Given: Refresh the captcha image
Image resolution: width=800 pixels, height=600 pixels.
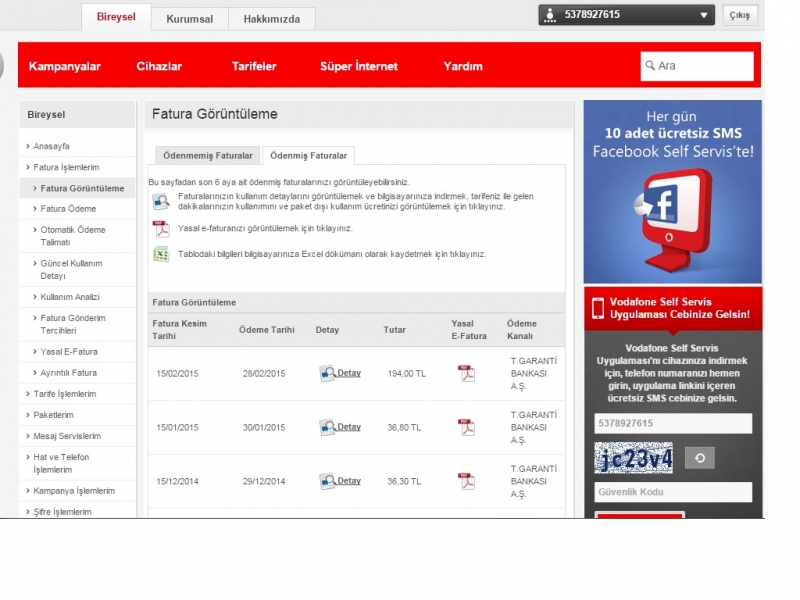Looking at the screenshot, I should click(x=699, y=458).
